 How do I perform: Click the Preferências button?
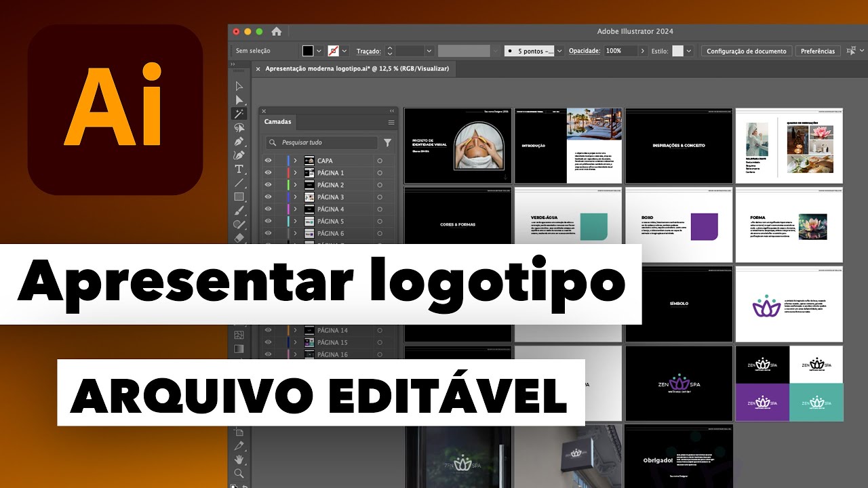pyautogui.click(x=818, y=51)
